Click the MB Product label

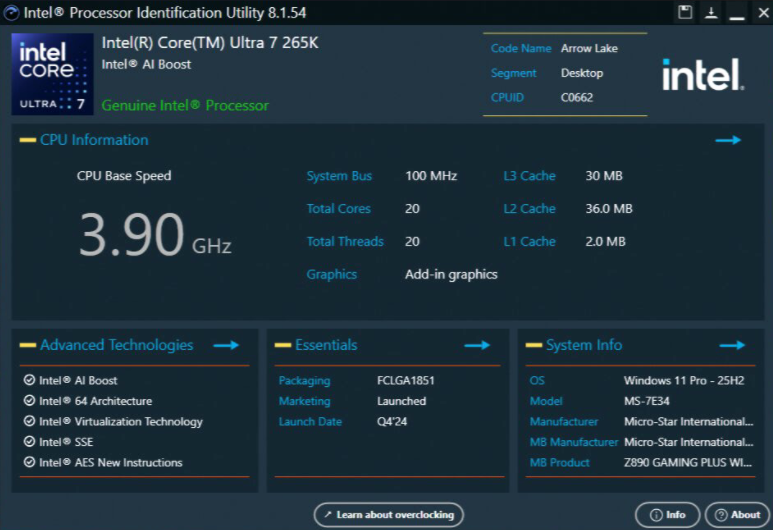(560, 463)
